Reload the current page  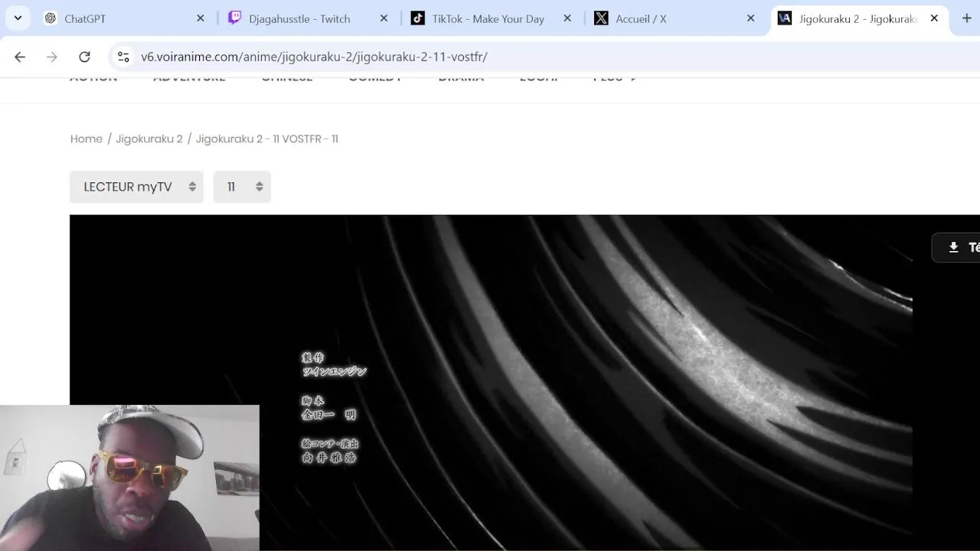pyautogui.click(x=84, y=57)
